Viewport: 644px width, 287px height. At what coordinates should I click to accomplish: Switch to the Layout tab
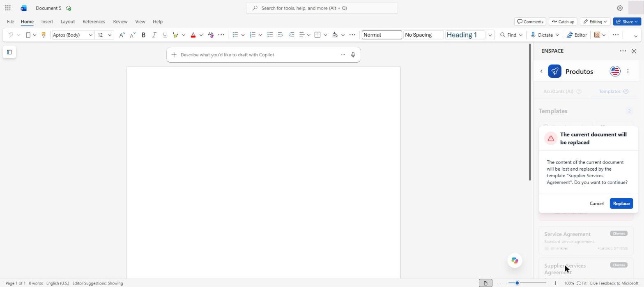coord(67,21)
